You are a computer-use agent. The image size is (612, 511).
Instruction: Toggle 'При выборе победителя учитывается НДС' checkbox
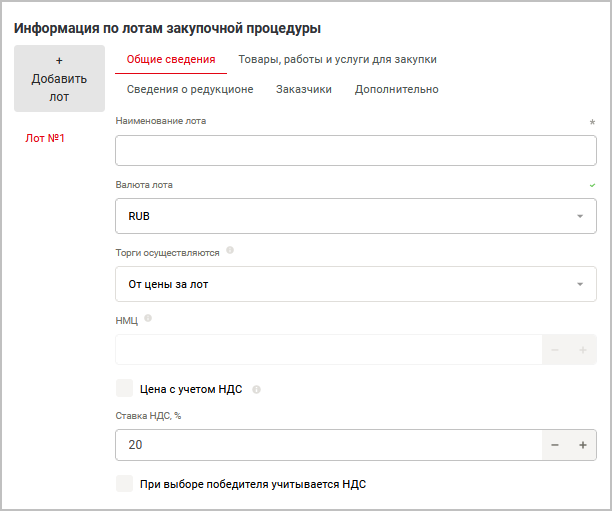tap(125, 484)
